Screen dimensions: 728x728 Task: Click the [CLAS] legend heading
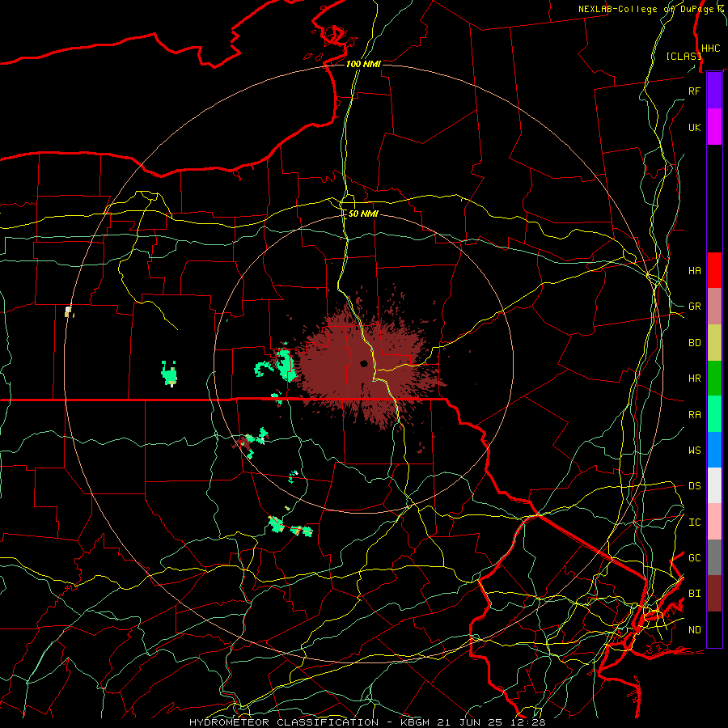[684, 56]
